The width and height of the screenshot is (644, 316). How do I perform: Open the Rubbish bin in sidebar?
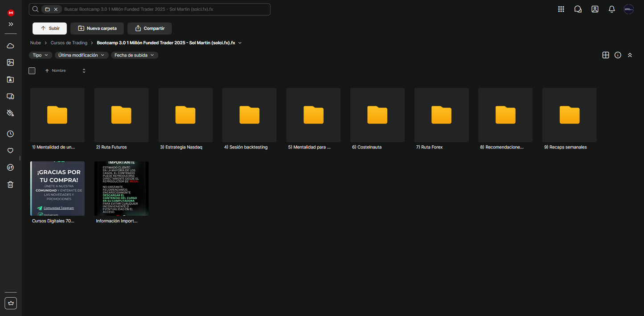(11, 185)
